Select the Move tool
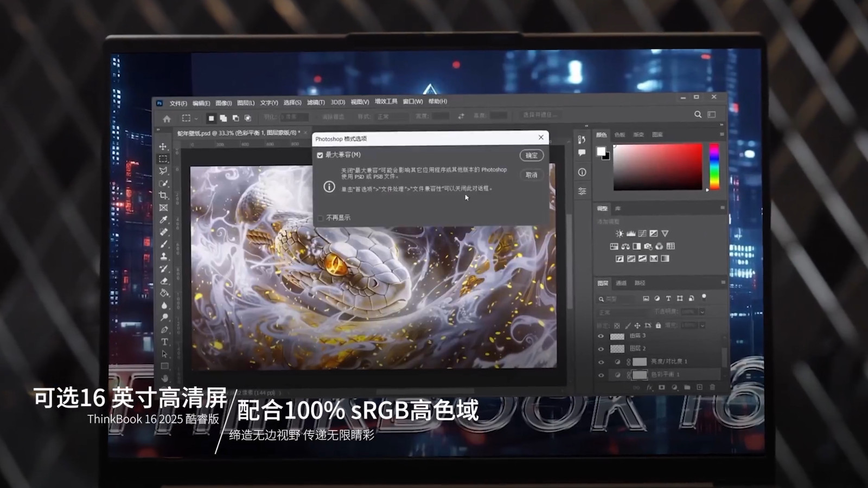This screenshot has height=488, width=868. tap(163, 146)
